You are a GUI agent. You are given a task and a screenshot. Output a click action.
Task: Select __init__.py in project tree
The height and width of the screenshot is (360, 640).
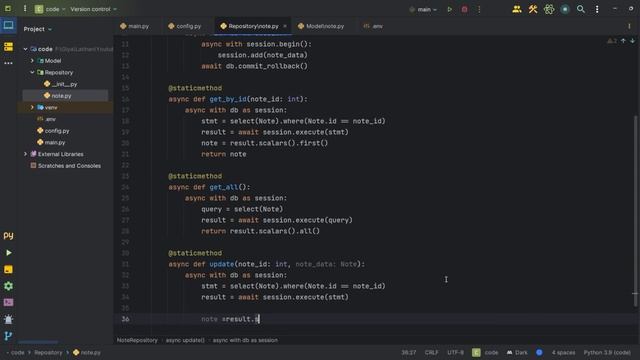coord(60,84)
